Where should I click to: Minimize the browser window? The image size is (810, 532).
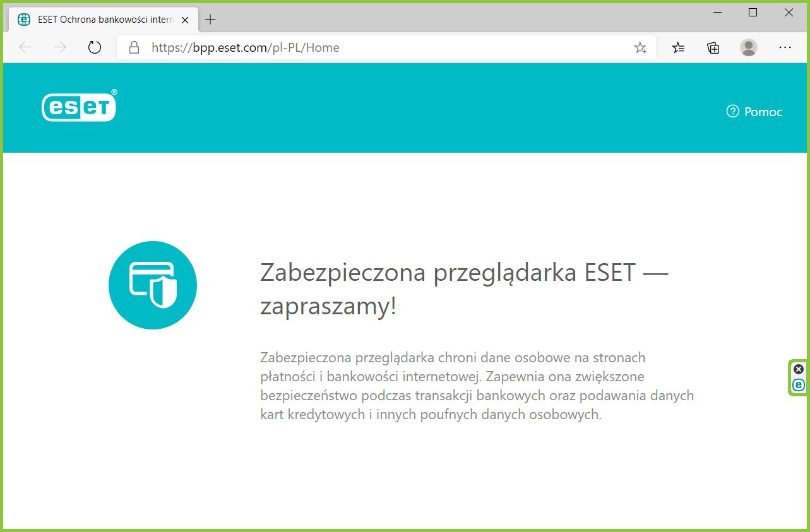[717, 13]
